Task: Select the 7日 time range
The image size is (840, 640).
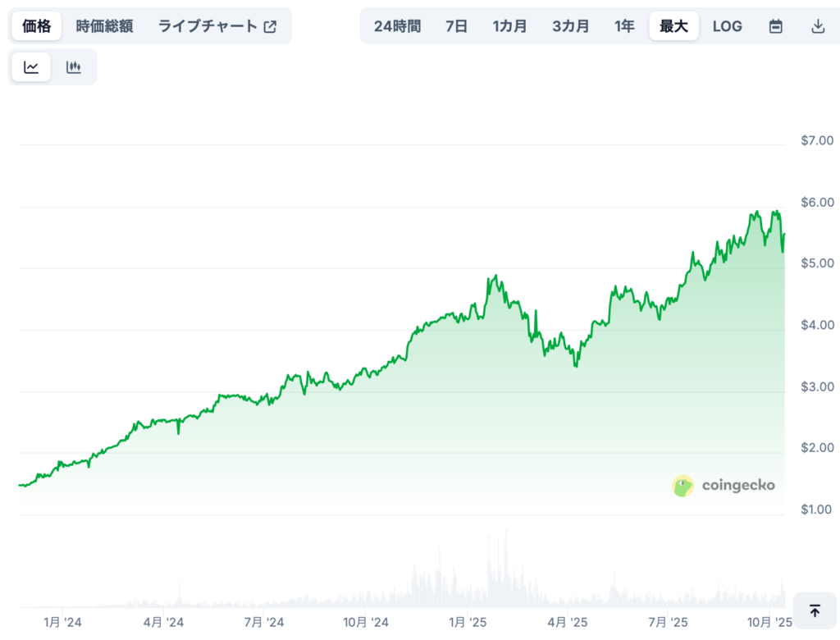Action: [457, 26]
